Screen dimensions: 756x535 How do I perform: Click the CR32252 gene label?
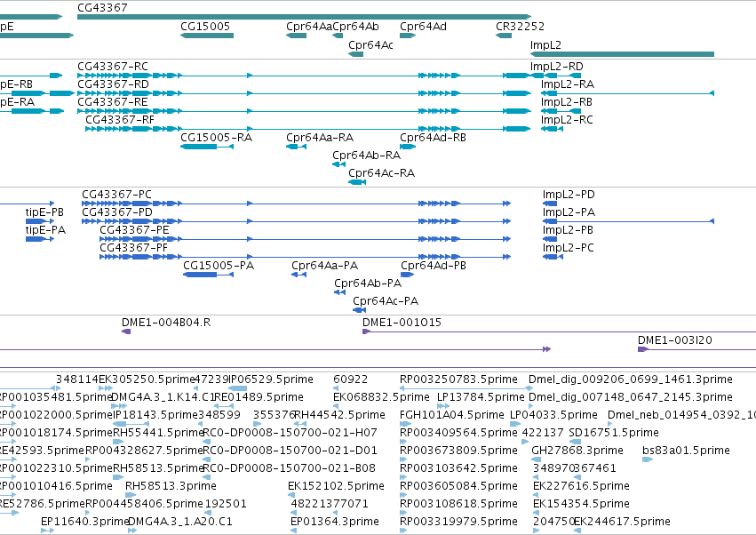tap(520, 27)
